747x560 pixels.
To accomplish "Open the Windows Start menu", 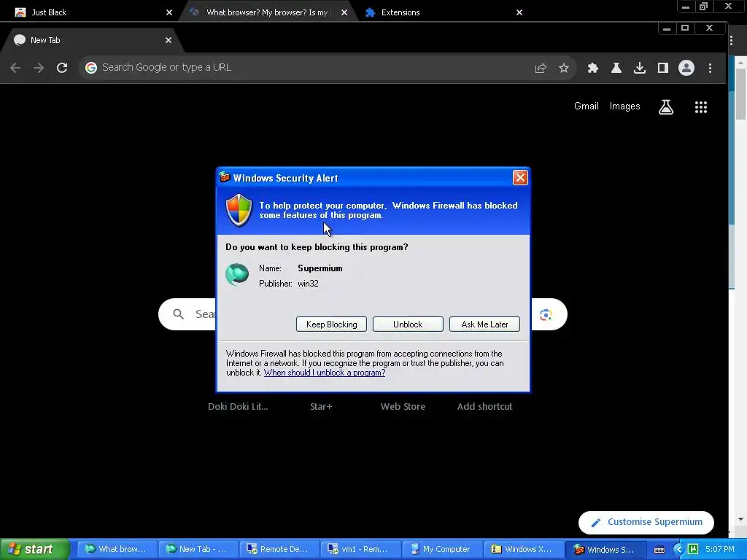I will pos(34,549).
